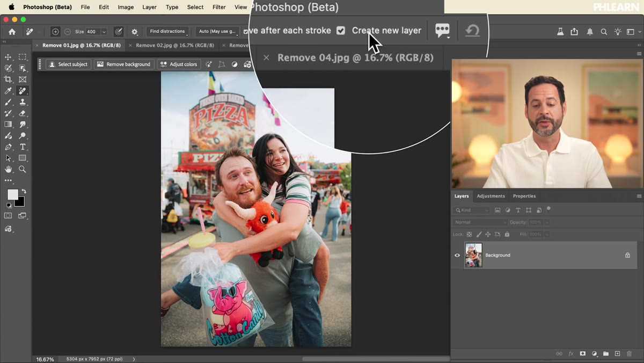Image resolution: width=644 pixels, height=363 pixels.
Task: Click the flask beta feedback icon
Action: (560, 32)
